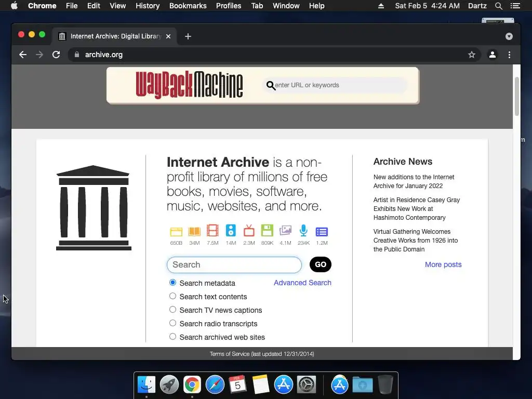This screenshot has width=532, height=399.
Task: Open the Web (650B) media icon
Action: (x=176, y=232)
